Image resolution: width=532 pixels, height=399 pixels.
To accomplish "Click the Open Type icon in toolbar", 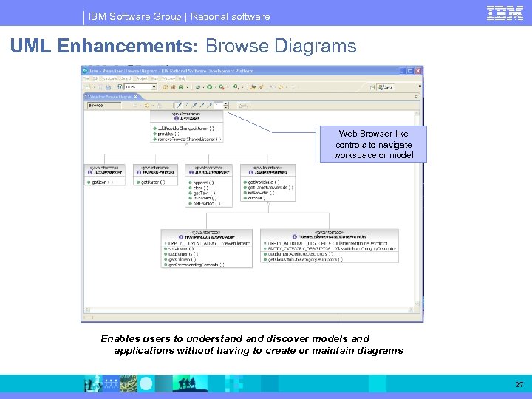I will [x=253, y=87].
